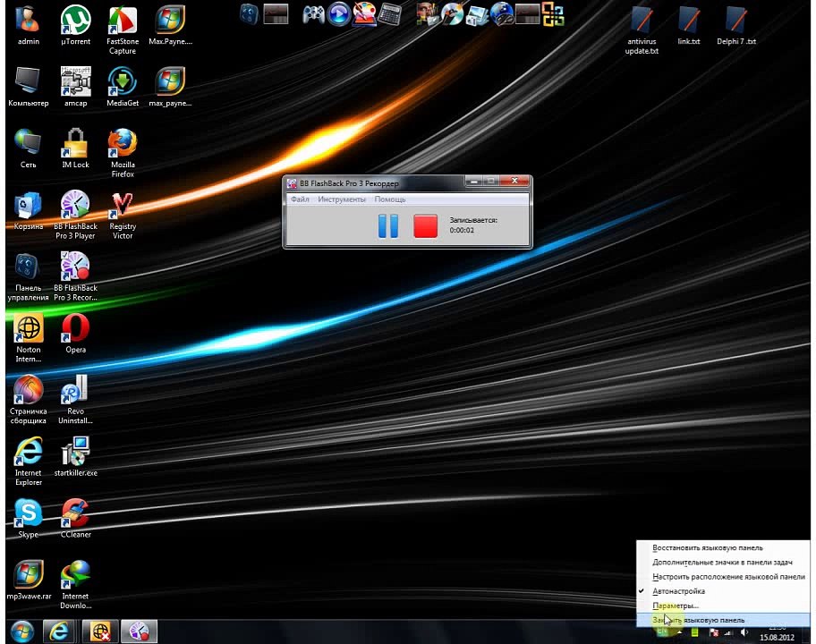Click the Internet Explorer taskbar button

coord(59,631)
